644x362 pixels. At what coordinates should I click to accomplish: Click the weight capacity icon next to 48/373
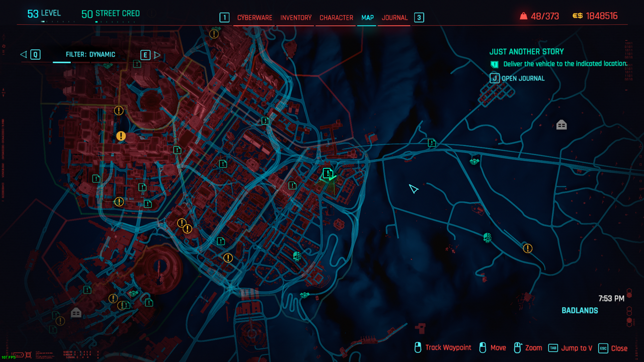(523, 16)
